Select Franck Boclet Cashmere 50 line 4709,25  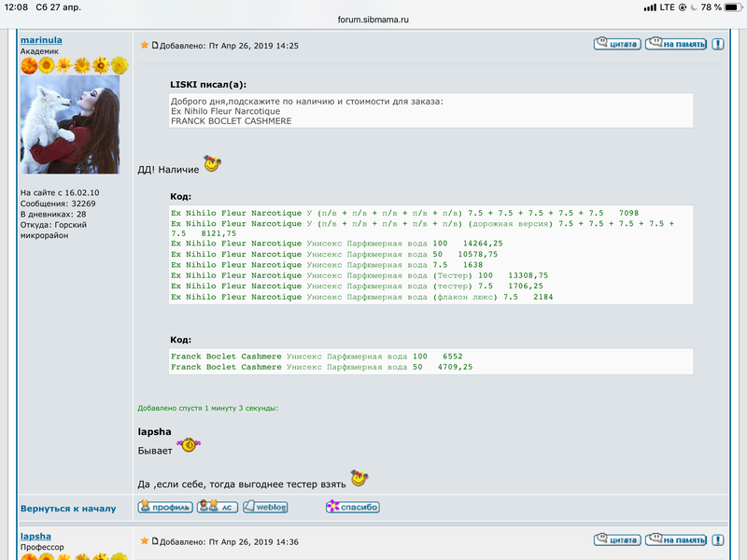pos(321,367)
